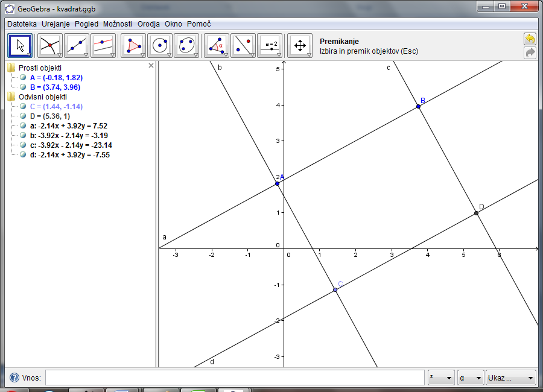This screenshot has height=392, width=543.
Task: Open the Ukaz command dropdown
Action: click(511, 378)
